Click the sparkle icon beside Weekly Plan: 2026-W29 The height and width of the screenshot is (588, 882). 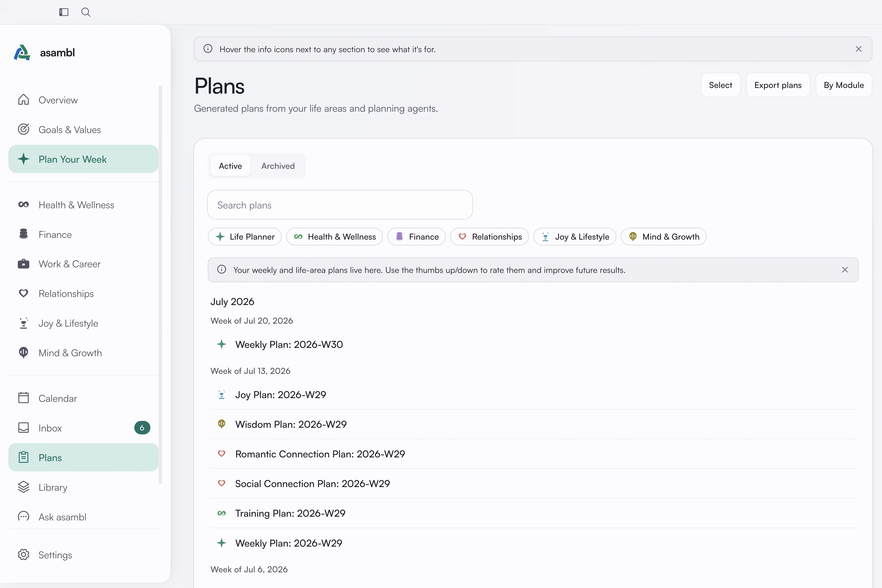coord(222,543)
